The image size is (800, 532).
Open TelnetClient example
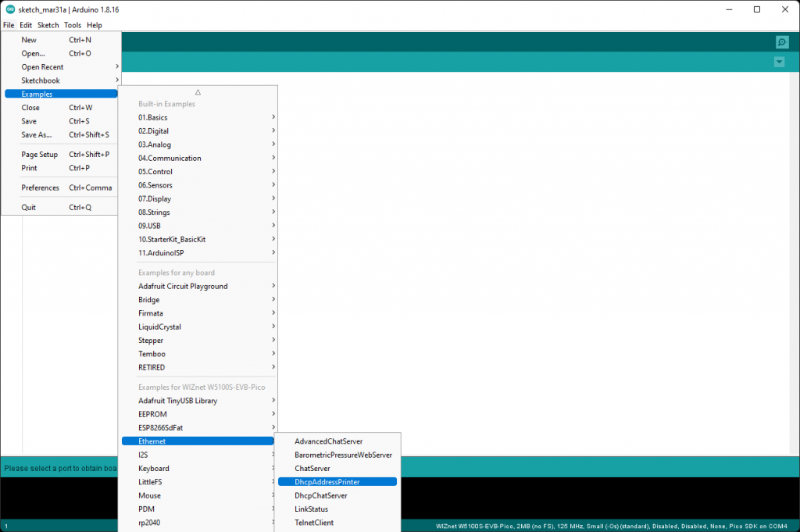point(337,523)
